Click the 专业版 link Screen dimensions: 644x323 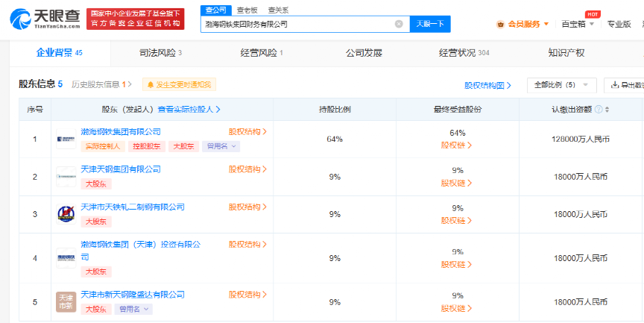tap(619, 25)
